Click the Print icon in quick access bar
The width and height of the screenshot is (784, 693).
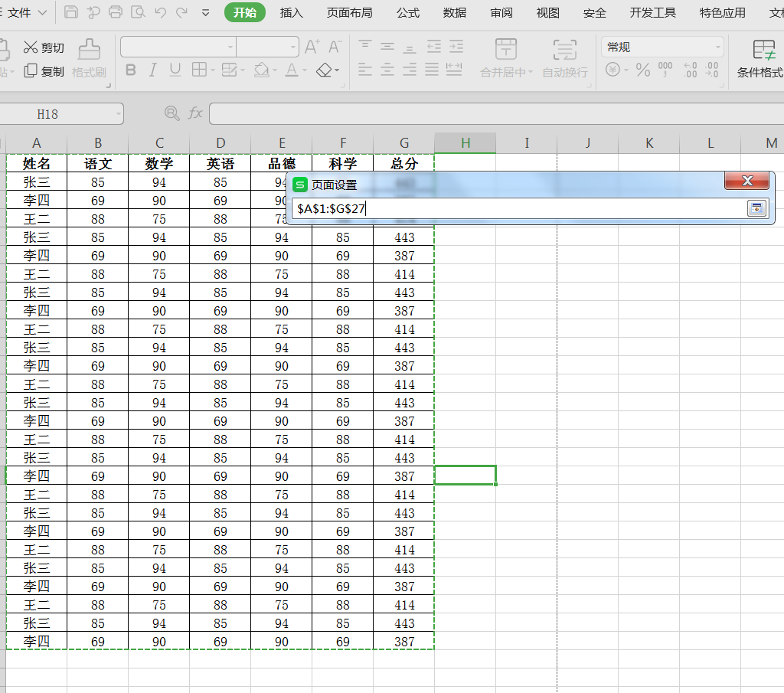[x=116, y=12]
